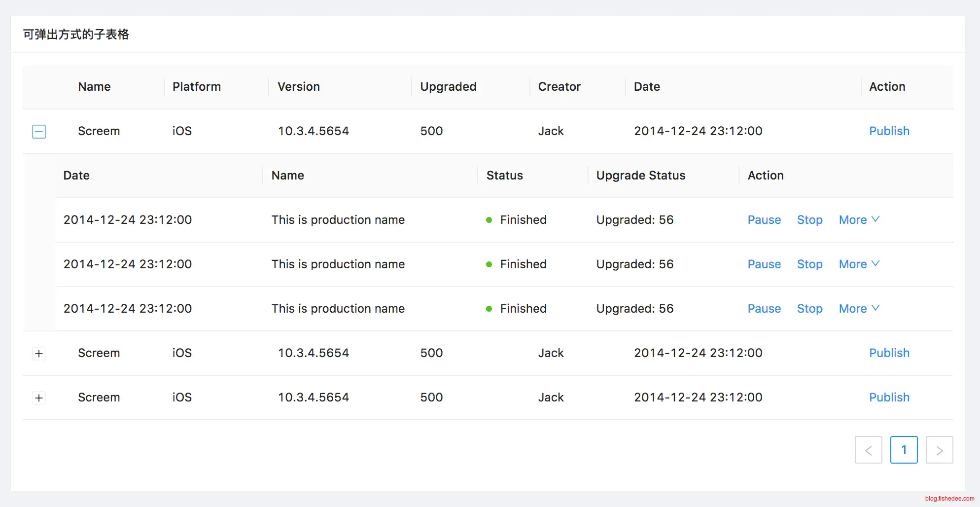This screenshot has width=980, height=507.
Task: Go to previous page arrow
Action: click(x=868, y=450)
